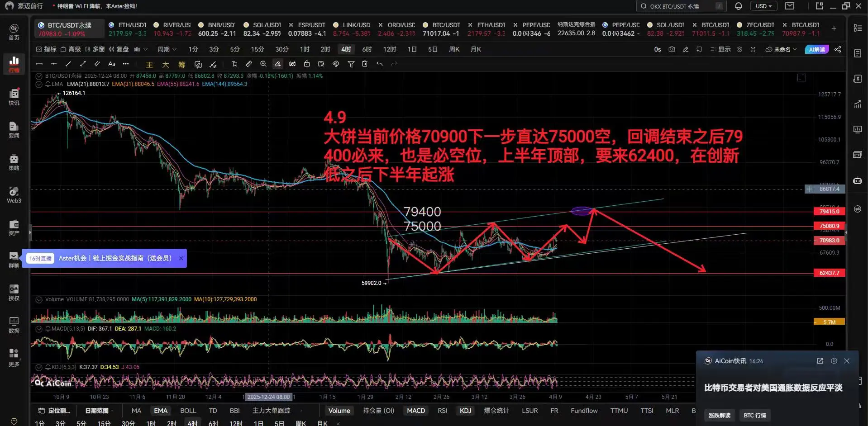Toggle the MACD indicator visibility eye
The width and height of the screenshot is (868, 426).
point(39,329)
